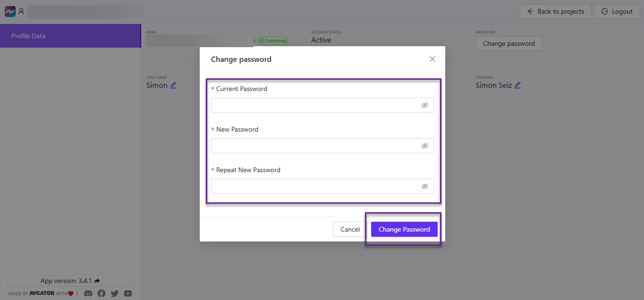Cancel the password change dialog
The height and width of the screenshot is (300, 644).
[349, 229]
